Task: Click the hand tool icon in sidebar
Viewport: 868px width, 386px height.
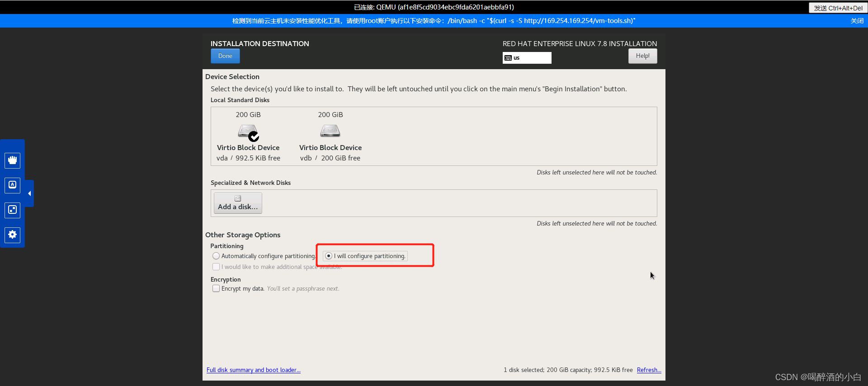Action: 13,160
